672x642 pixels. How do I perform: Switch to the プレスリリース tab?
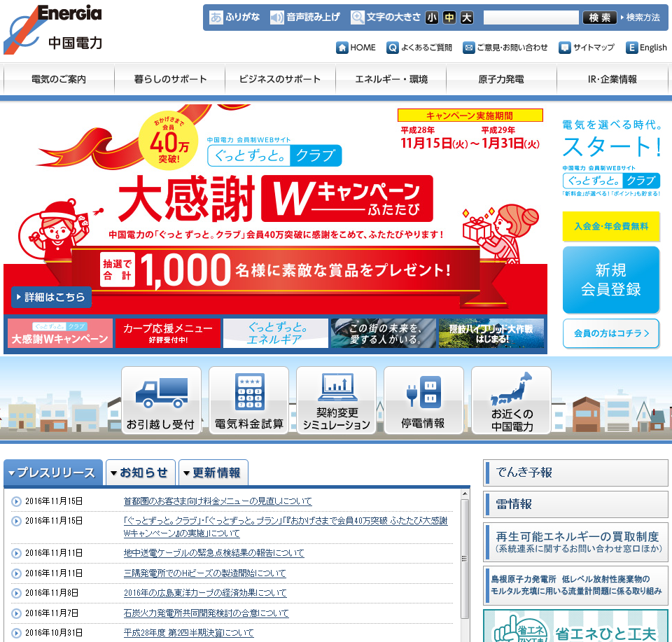pyautogui.click(x=53, y=473)
